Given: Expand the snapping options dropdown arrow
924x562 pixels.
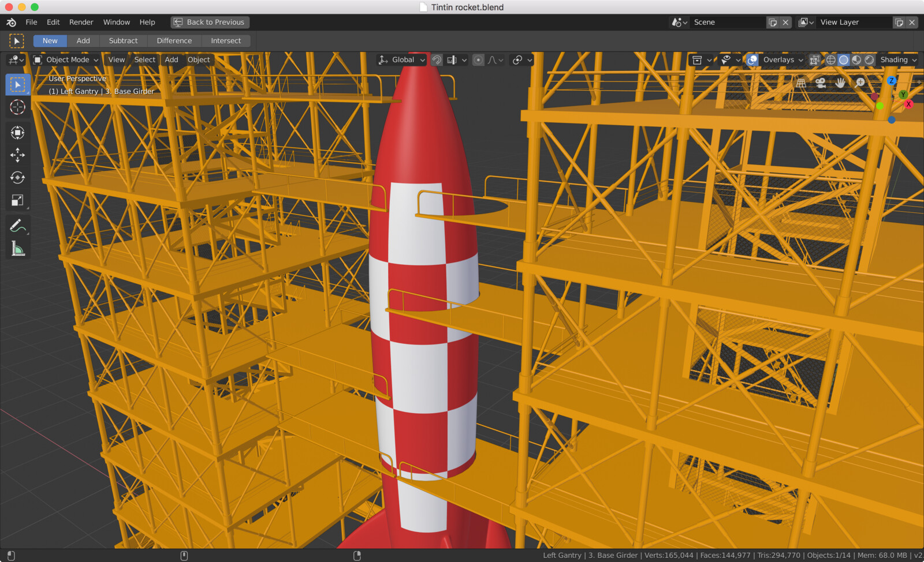Looking at the screenshot, I should [x=464, y=59].
